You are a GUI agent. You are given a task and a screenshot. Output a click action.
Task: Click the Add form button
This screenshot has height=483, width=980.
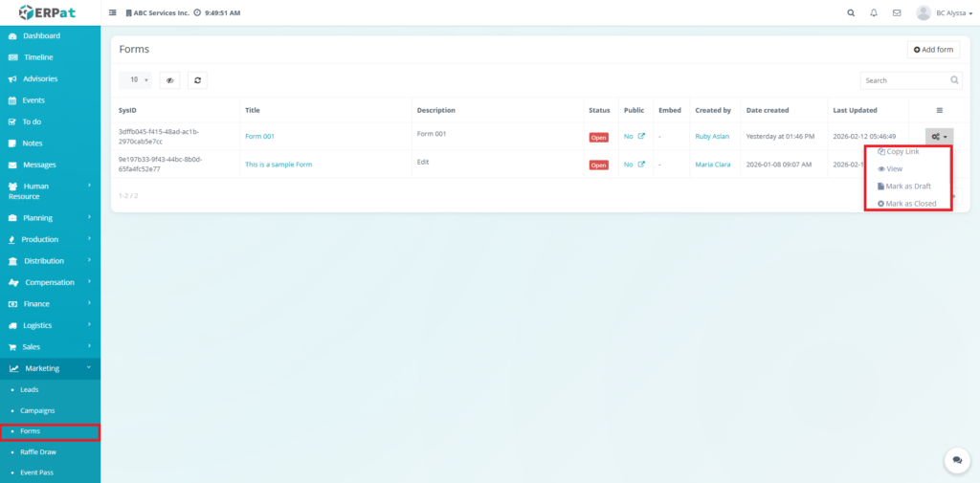point(933,50)
